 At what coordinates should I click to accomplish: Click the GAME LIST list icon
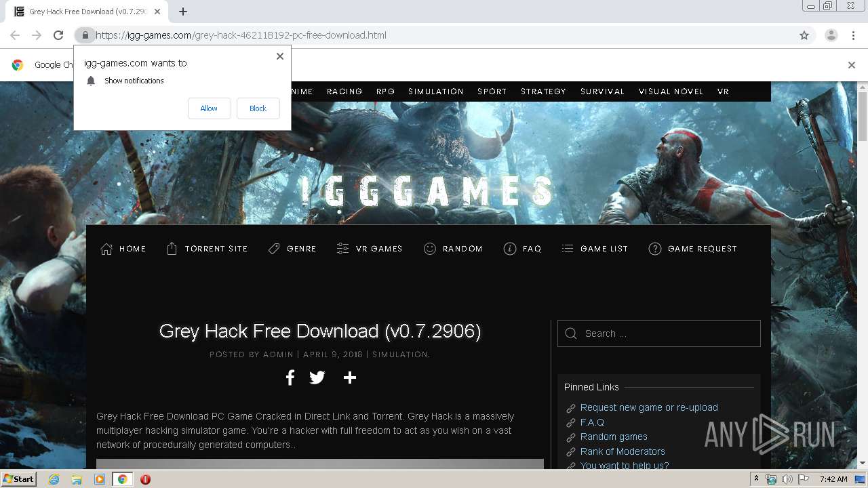click(x=568, y=249)
